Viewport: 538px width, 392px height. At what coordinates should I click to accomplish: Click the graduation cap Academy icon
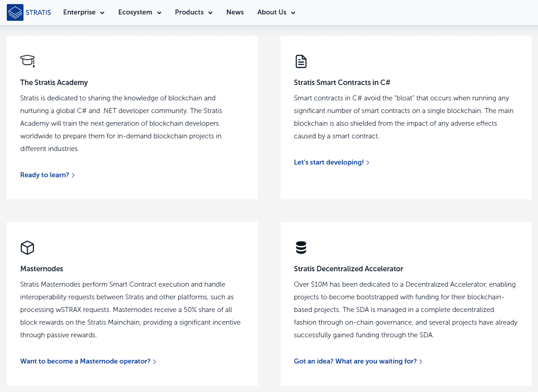(x=27, y=61)
